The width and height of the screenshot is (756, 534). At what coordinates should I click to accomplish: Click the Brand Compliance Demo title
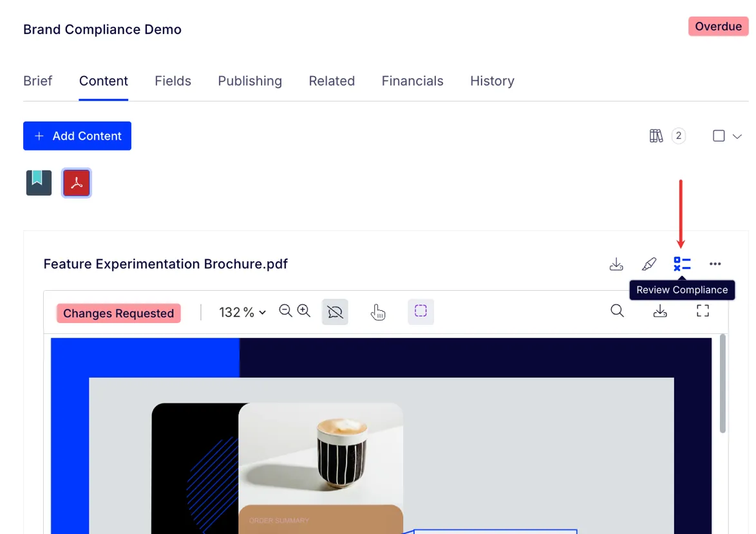click(102, 30)
